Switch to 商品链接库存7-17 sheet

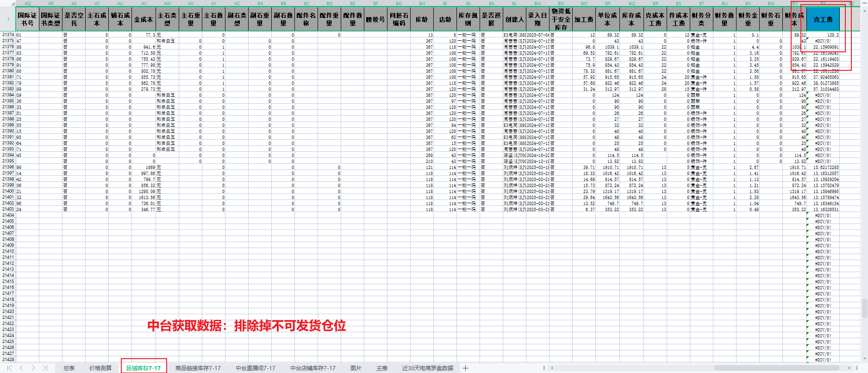point(198,368)
